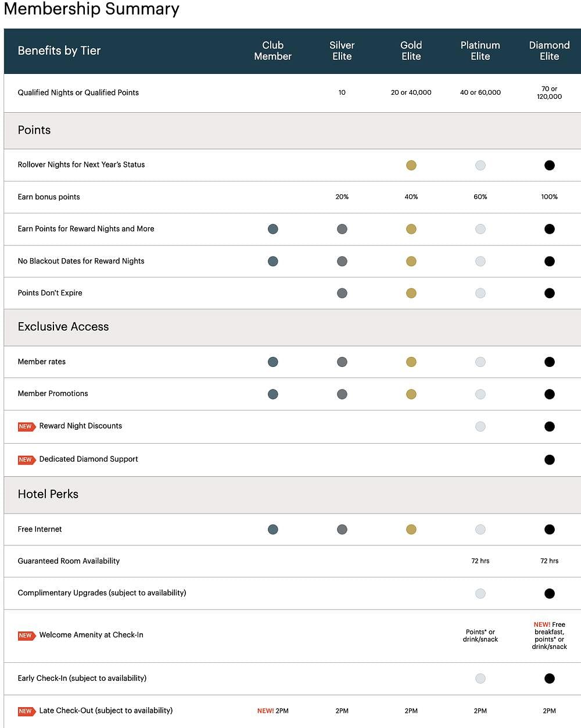581x728 pixels.
Task: Click Qualified Nights or Qualified Points label
Action: (78, 92)
